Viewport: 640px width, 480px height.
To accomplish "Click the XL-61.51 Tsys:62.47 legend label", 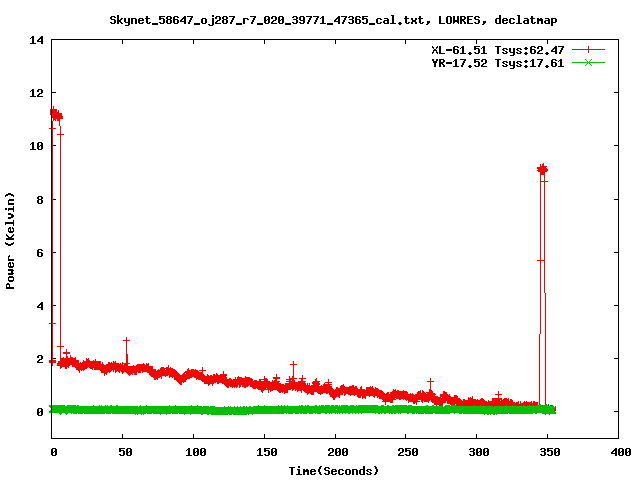I will [498, 50].
